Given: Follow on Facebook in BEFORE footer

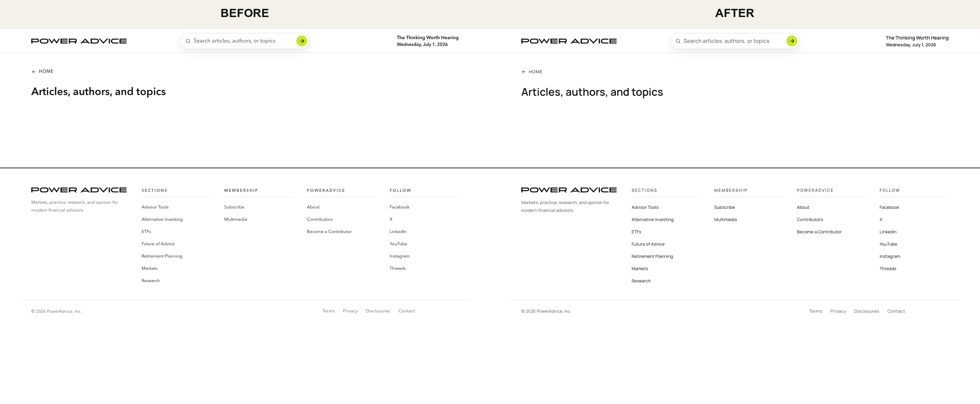Looking at the screenshot, I should point(399,207).
